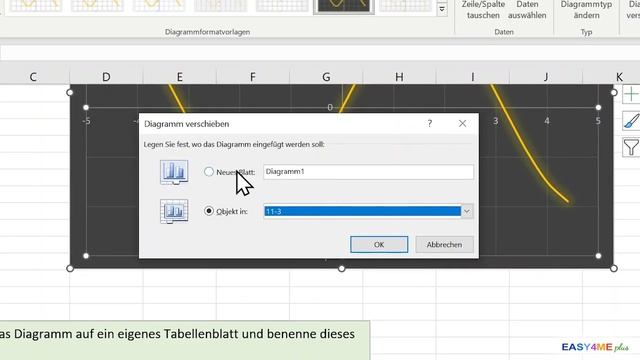This screenshot has width=640, height=360.
Task: Select the Neues Blatt radio button
Action: [209, 172]
